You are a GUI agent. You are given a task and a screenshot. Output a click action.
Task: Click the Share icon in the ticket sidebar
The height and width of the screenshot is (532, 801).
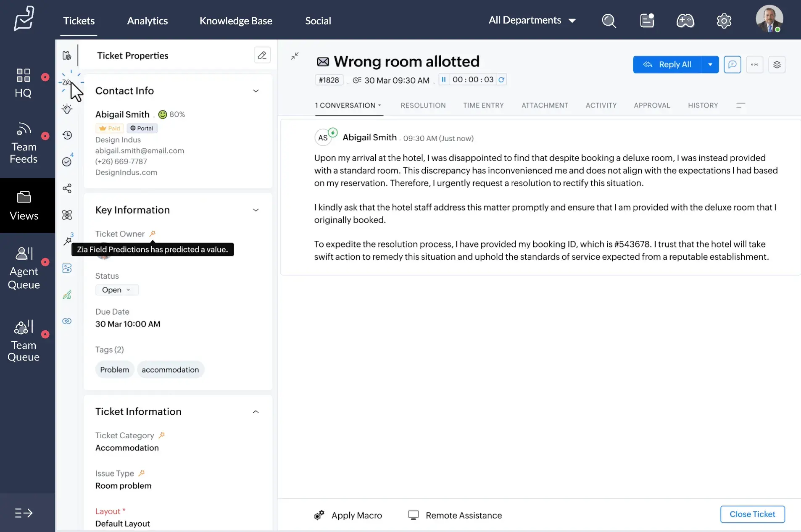(67, 189)
